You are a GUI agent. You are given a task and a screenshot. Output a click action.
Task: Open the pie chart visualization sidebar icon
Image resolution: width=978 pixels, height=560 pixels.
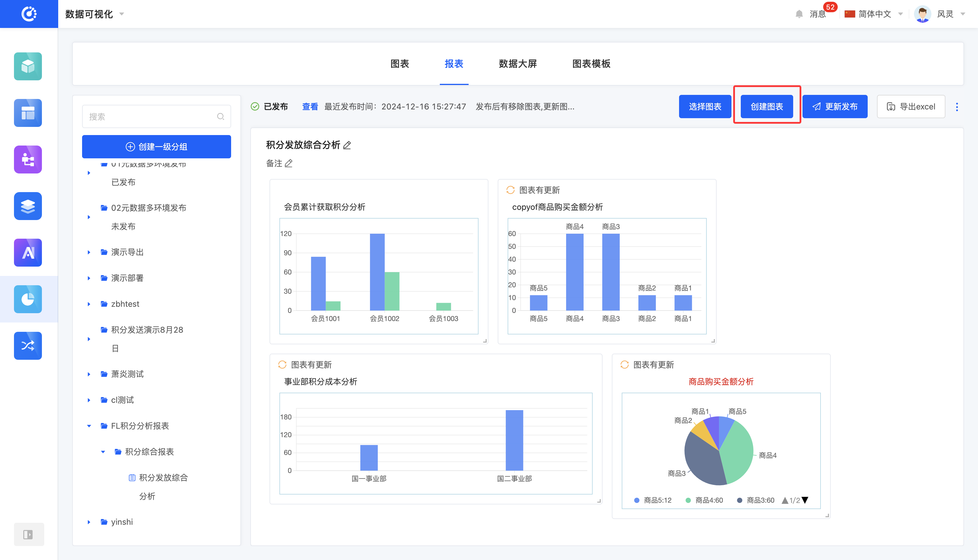(28, 299)
